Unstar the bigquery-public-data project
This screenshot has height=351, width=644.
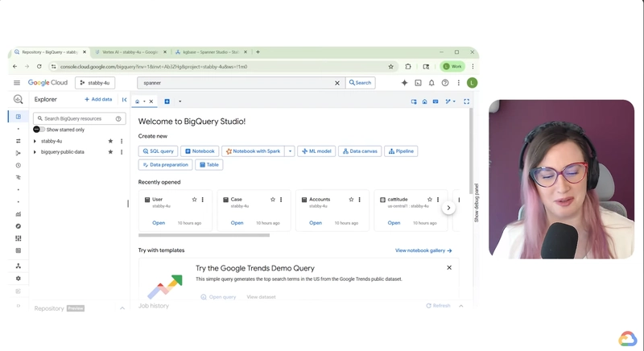[x=111, y=151]
